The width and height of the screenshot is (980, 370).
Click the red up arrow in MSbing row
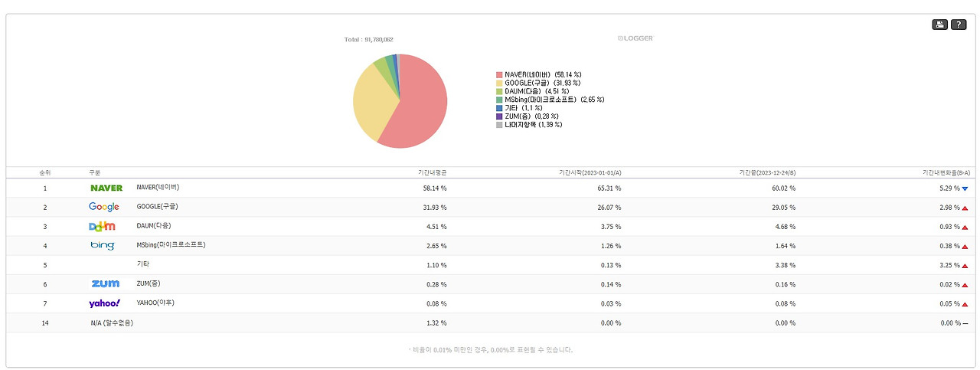pyautogui.click(x=965, y=246)
